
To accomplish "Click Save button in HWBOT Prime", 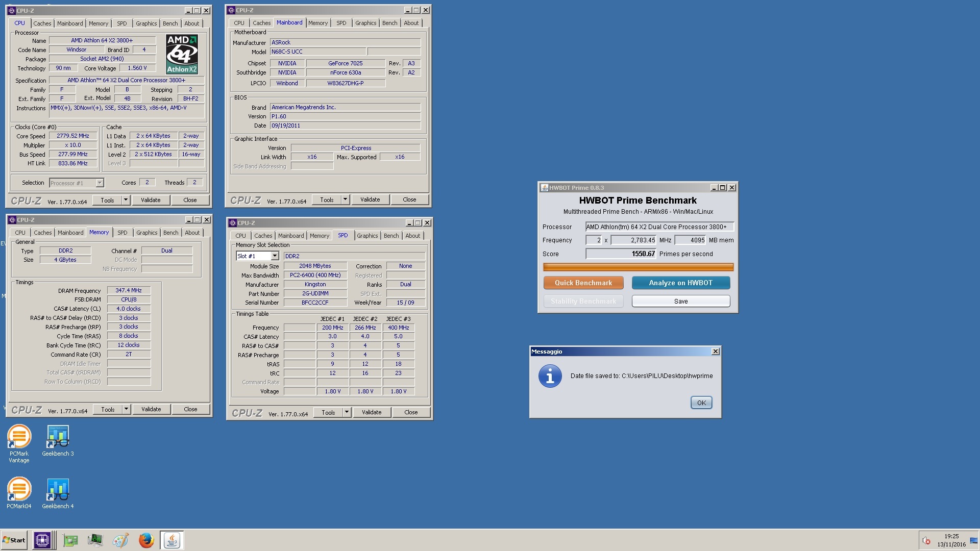I will (681, 302).
